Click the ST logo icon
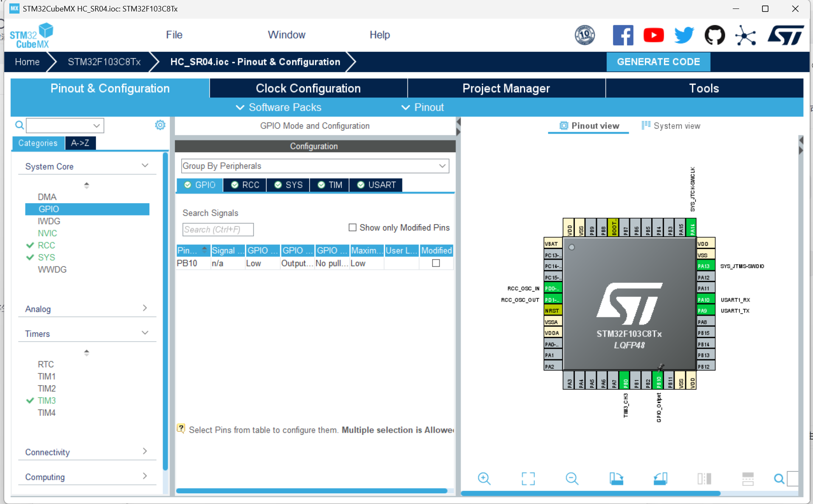This screenshot has width=813, height=504. pyautogui.click(x=785, y=35)
